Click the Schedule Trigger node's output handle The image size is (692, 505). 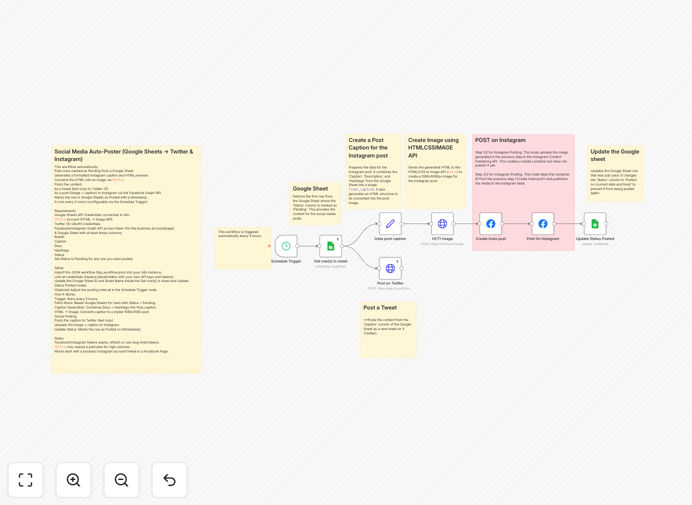(298, 246)
